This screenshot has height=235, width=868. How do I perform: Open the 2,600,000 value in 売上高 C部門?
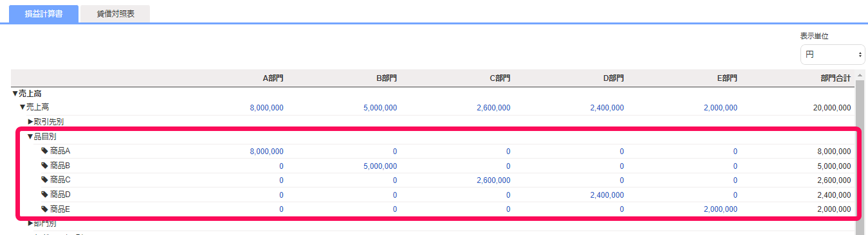pyautogui.click(x=494, y=108)
